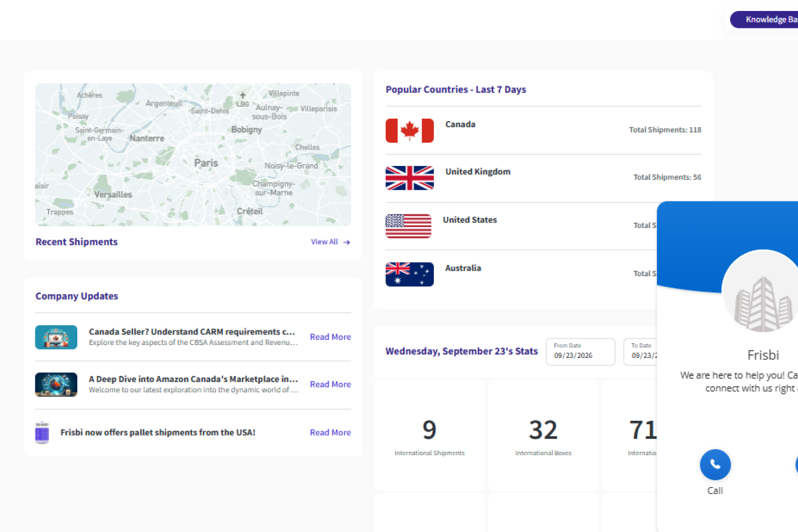Click the Australia flag icon
The width and height of the screenshot is (798, 532).
click(409, 274)
